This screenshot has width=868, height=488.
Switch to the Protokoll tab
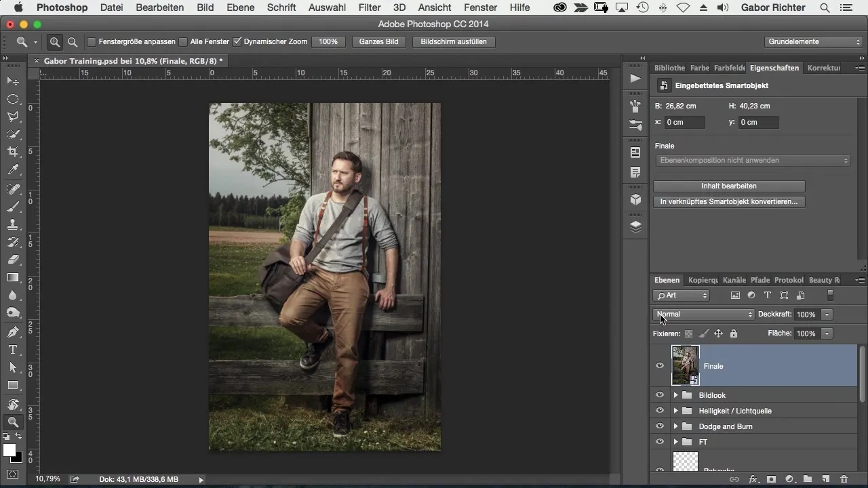pos(789,280)
